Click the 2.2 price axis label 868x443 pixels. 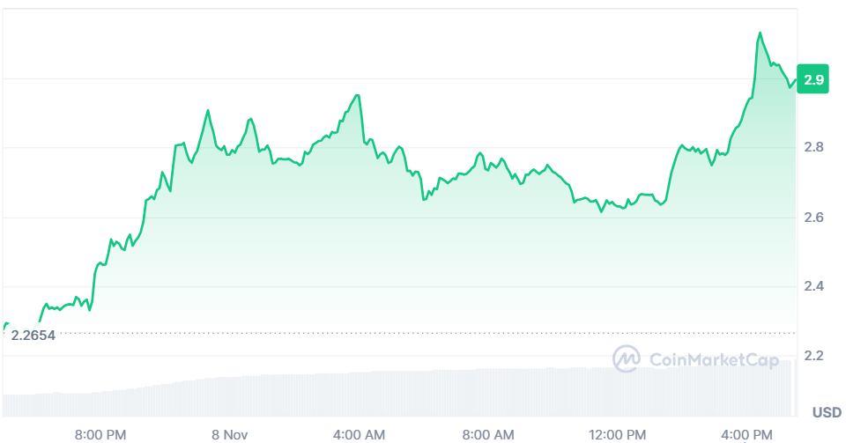coord(813,356)
